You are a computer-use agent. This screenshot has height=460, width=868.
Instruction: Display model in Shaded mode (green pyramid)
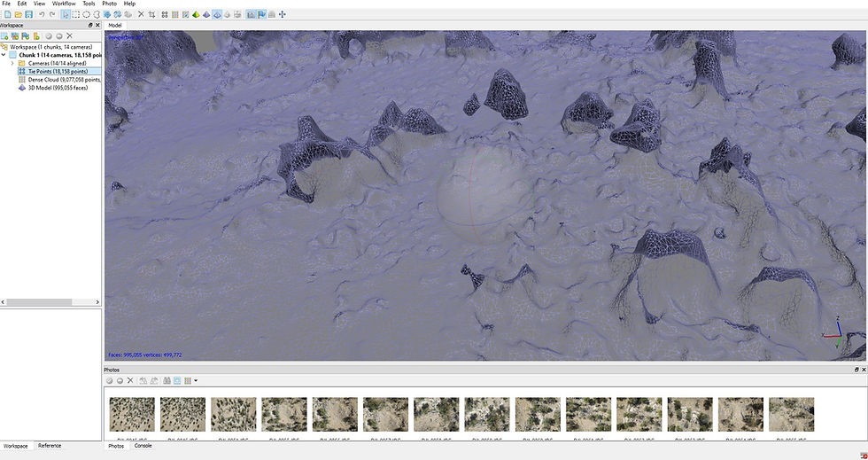tap(196, 14)
